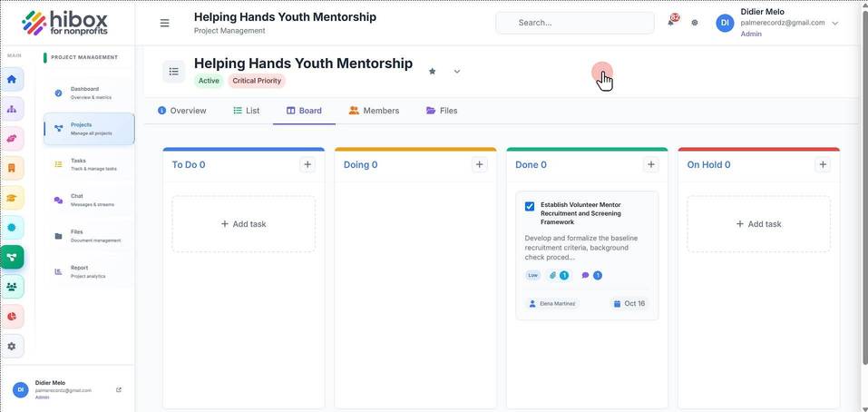Viewport: 868px width, 412px height.
Task: Add a card with the To Do plus button
Action: coord(307,164)
